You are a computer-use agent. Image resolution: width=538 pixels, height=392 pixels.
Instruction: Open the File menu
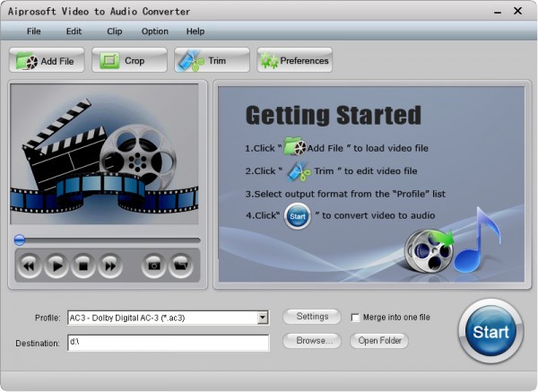(x=34, y=31)
